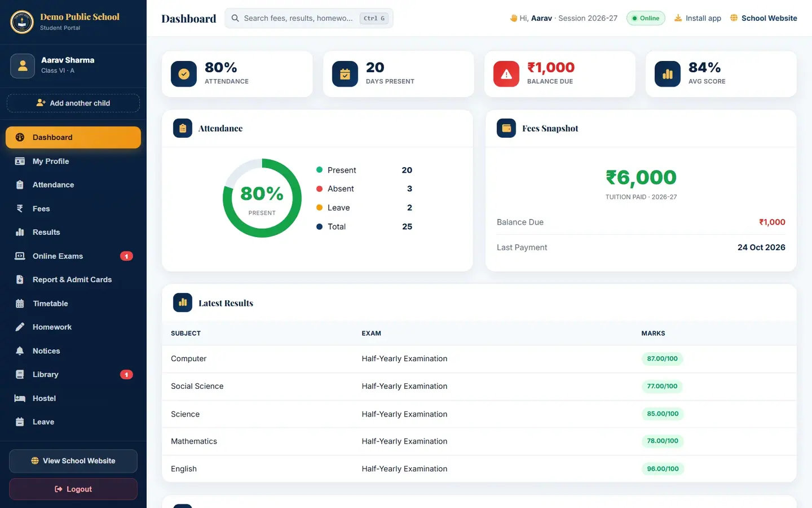Click the red warning icon on the Balance Due card

(x=506, y=74)
